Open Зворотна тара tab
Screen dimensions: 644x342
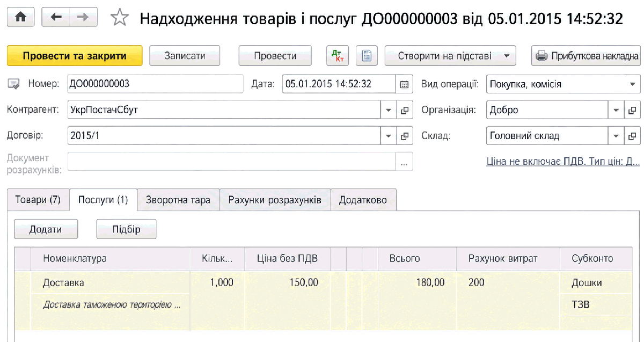pos(178,200)
